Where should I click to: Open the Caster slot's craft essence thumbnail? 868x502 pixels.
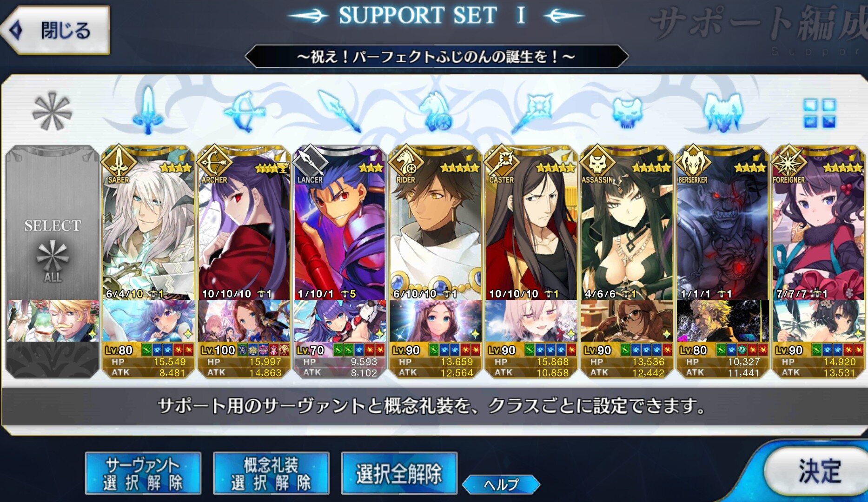coord(531,320)
